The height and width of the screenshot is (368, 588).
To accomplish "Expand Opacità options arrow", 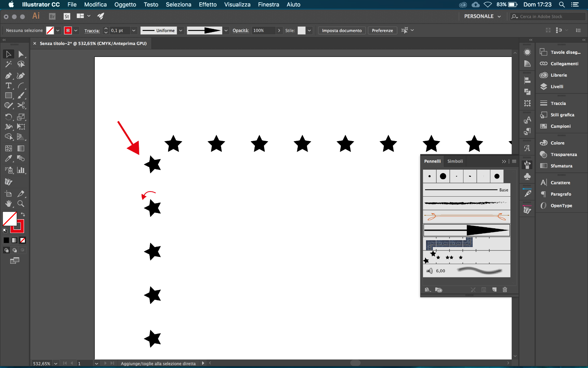I will pyautogui.click(x=279, y=30).
